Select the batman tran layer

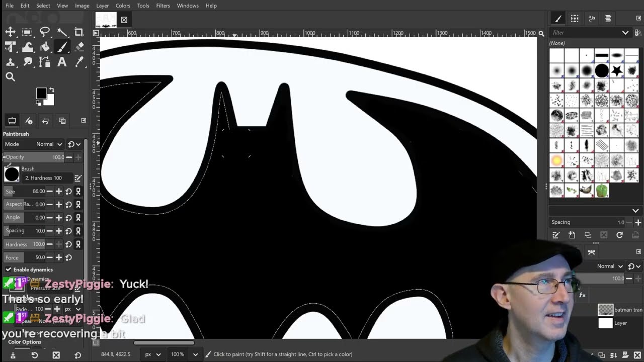[620, 310]
